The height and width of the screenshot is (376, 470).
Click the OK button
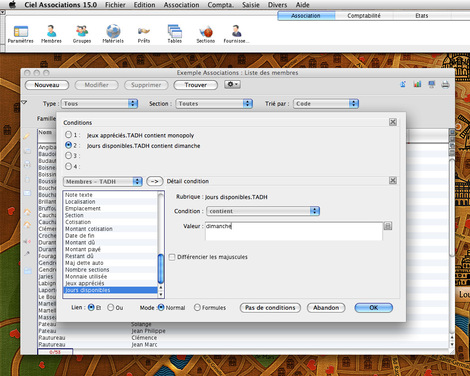coord(374,308)
